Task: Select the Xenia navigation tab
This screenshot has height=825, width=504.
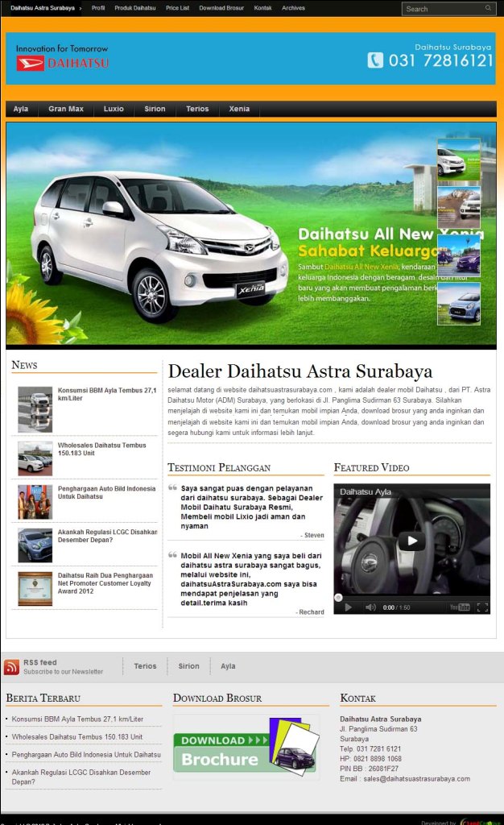Action: [x=239, y=109]
